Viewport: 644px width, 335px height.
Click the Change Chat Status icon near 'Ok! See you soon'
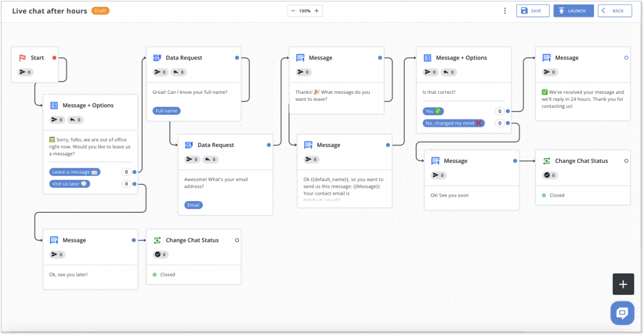547,160
